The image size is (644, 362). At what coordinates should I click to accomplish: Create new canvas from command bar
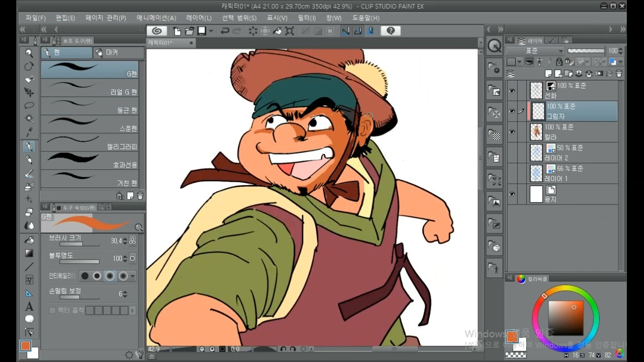pos(177,31)
